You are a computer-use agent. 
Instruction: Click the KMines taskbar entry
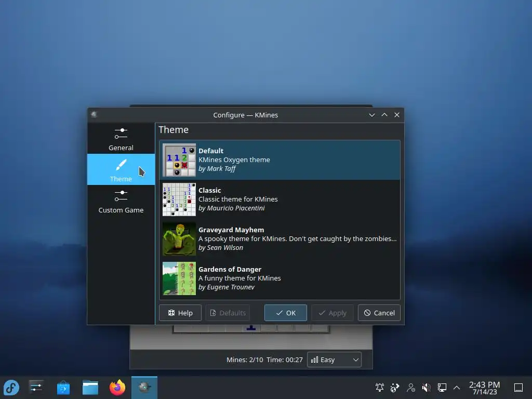pos(144,388)
